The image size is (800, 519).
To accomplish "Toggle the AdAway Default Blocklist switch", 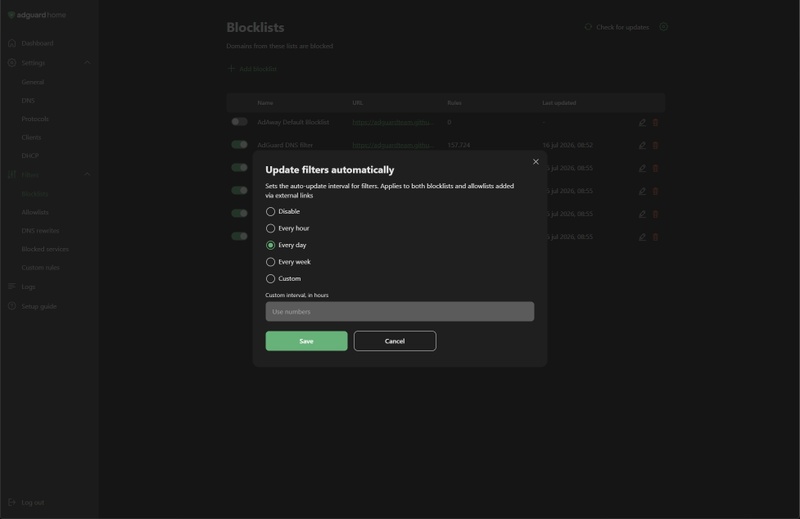I will pos(239,121).
